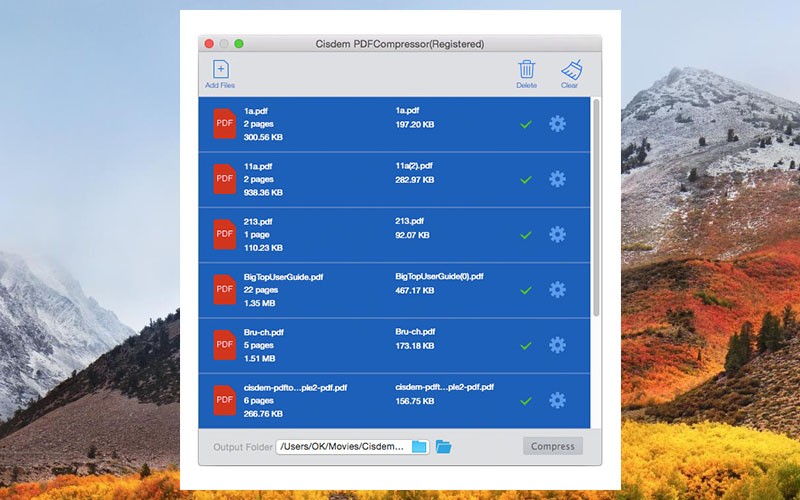This screenshot has height=500, width=800.
Task: Click green checkmark on 11a.pdf row
Action: (526, 180)
